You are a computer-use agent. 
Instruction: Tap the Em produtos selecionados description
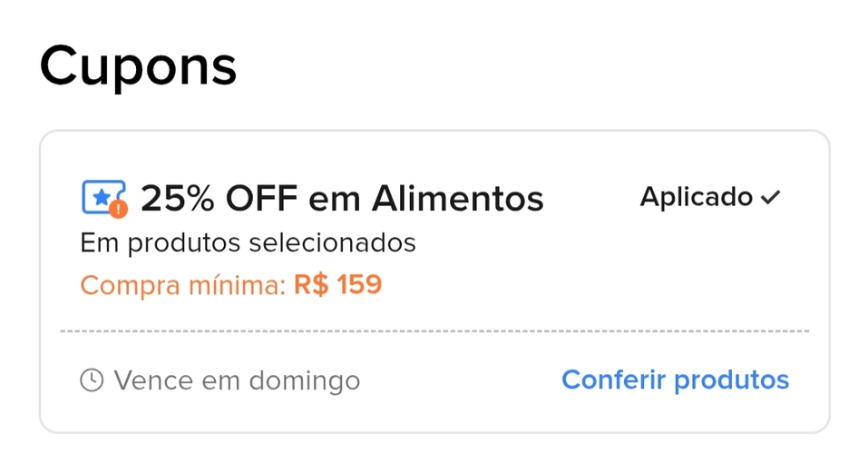pos(248,243)
